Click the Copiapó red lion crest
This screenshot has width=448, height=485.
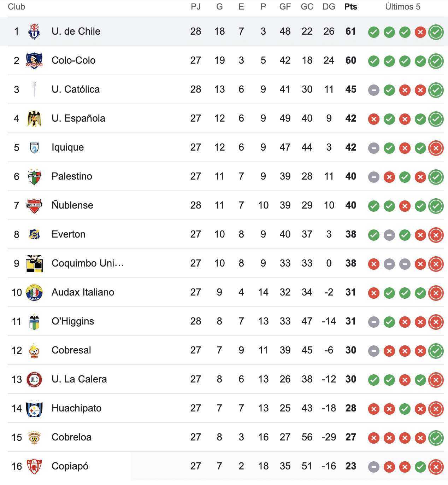pos(34,466)
